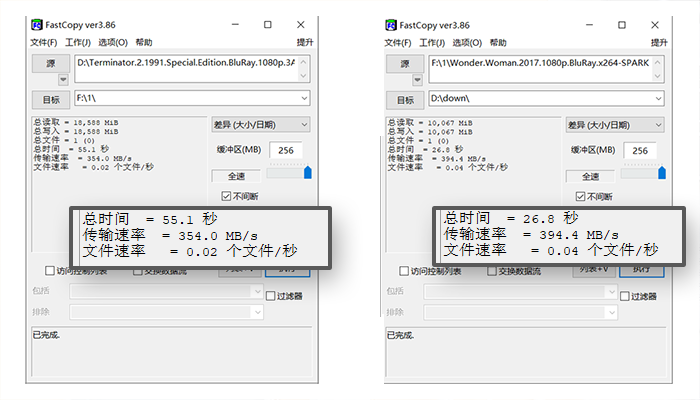Click 已完成 status text in right window

click(400, 335)
